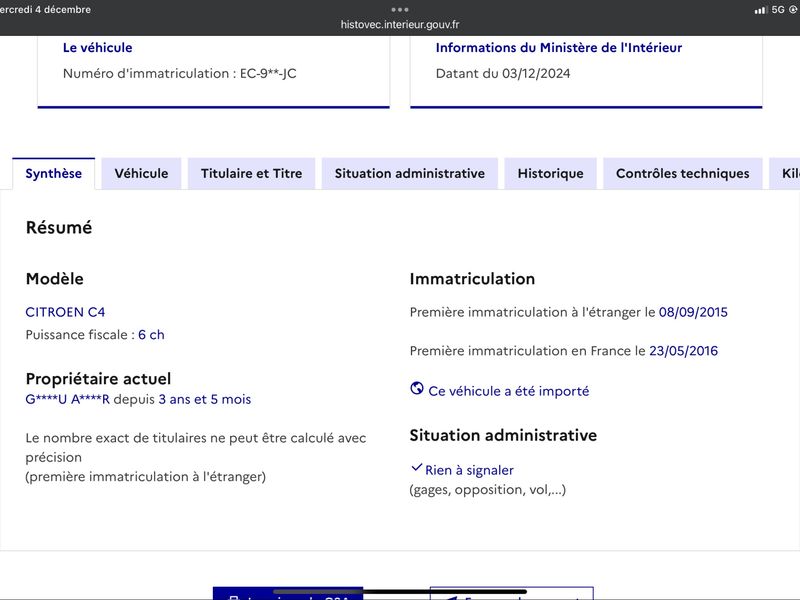Click '(gages, opposition, vol,...)' note
Image resolution: width=800 pixels, height=600 pixels.
pos(488,490)
